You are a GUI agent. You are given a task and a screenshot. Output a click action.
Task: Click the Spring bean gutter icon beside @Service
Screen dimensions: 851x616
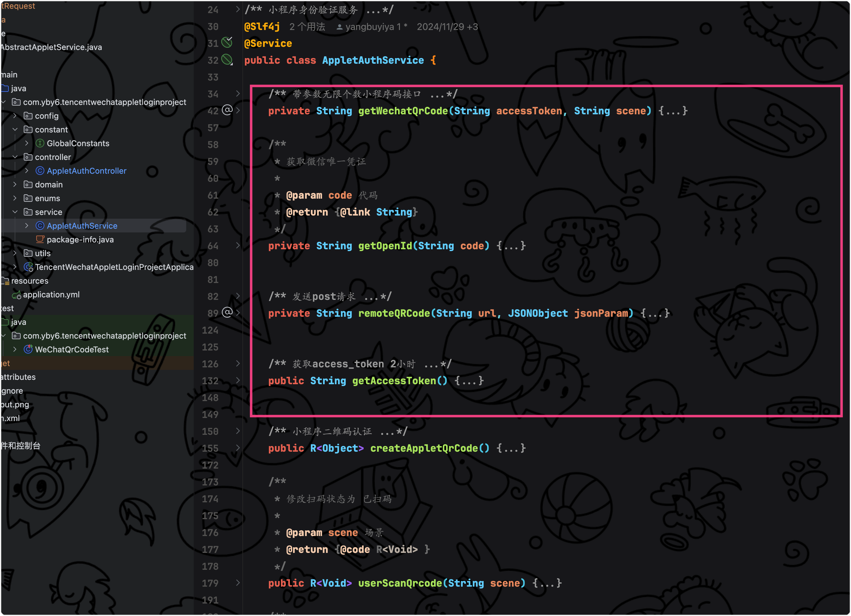227,42
